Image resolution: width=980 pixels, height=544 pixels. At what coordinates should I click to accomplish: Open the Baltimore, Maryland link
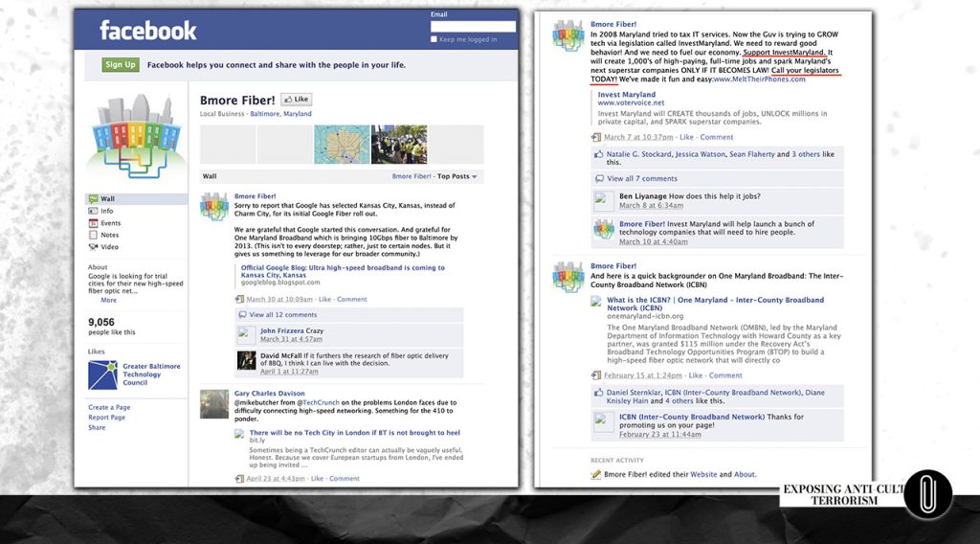pyautogui.click(x=280, y=114)
